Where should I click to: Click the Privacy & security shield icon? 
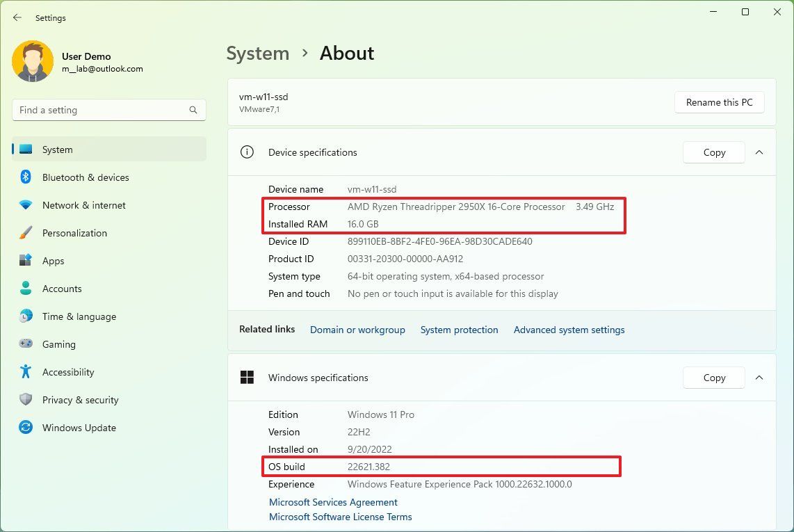(x=26, y=400)
